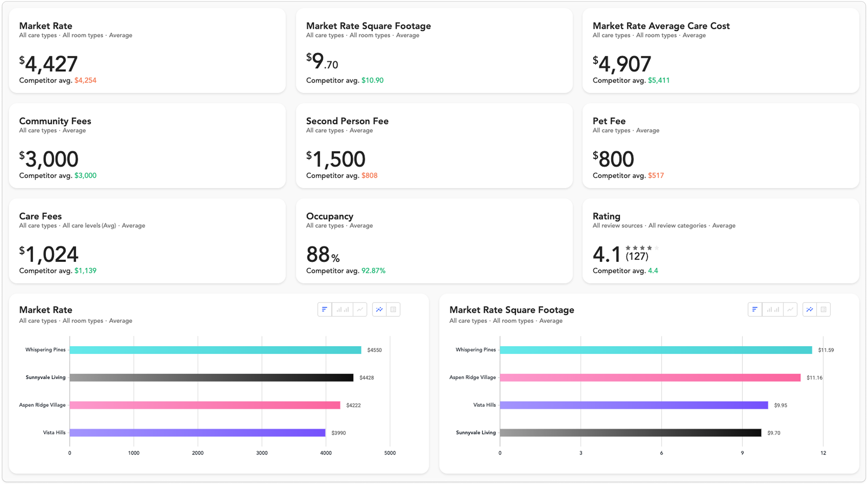The width and height of the screenshot is (868, 485).
Task: Switch Square Footage chart to line view
Action: (x=790, y=310)
